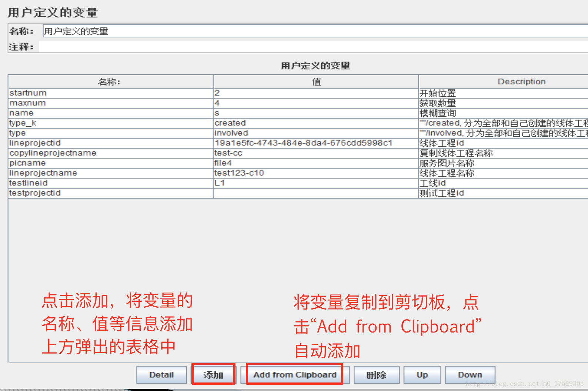Click value cell file4
Screen dimensions: 588x391
point(316,163)
